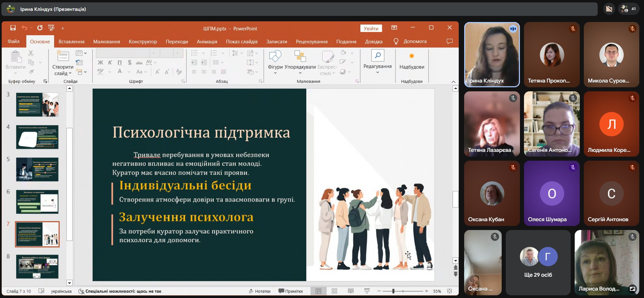Open the font name dropdown
The height and width of the screenshot is (298, 644).
(x=154, y=53)
